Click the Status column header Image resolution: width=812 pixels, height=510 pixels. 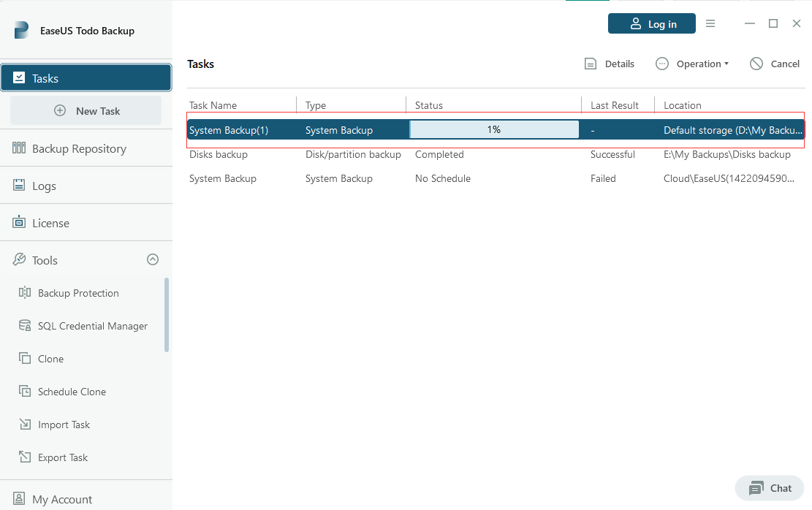pos(429,105)
